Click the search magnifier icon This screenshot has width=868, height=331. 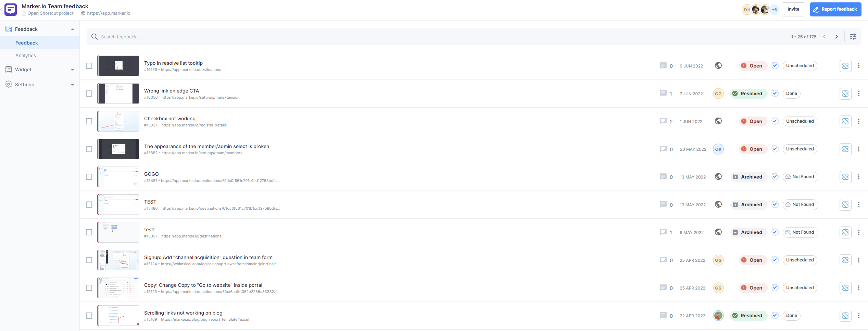pos(94,36)
